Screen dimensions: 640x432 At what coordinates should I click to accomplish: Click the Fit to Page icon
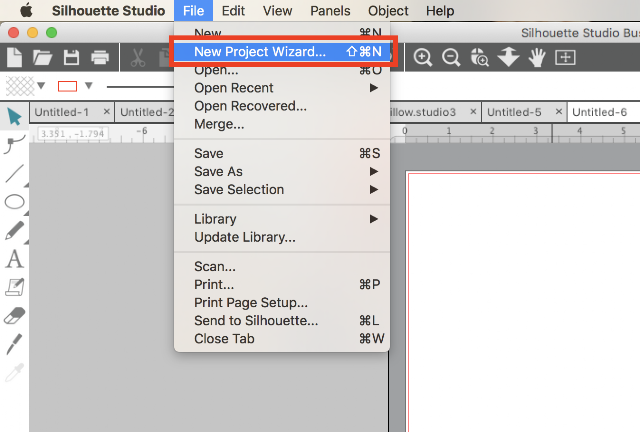pyautogui.click(x=565, y=58)
